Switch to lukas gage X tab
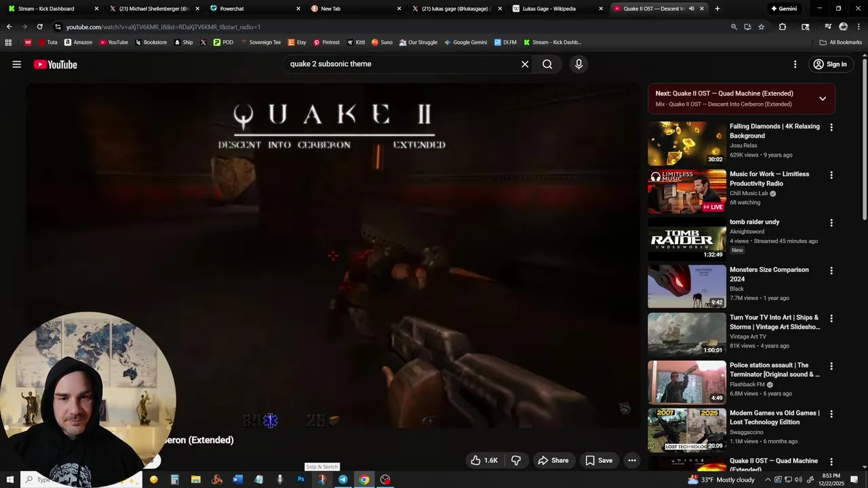The height and width of the screenshot is (488, 868). 456,9
